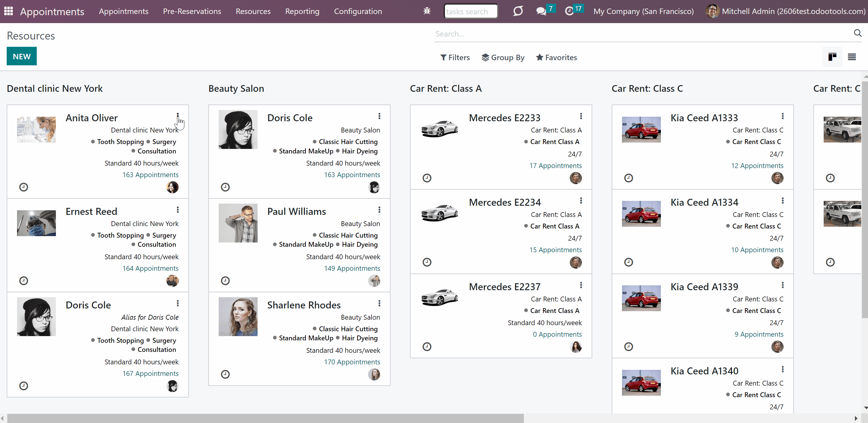Image resolution: width=868 pixels, height=423 pixels.
Task: Open Mercedes E2233's 17 Appointments link
Action: pos(556,166)
